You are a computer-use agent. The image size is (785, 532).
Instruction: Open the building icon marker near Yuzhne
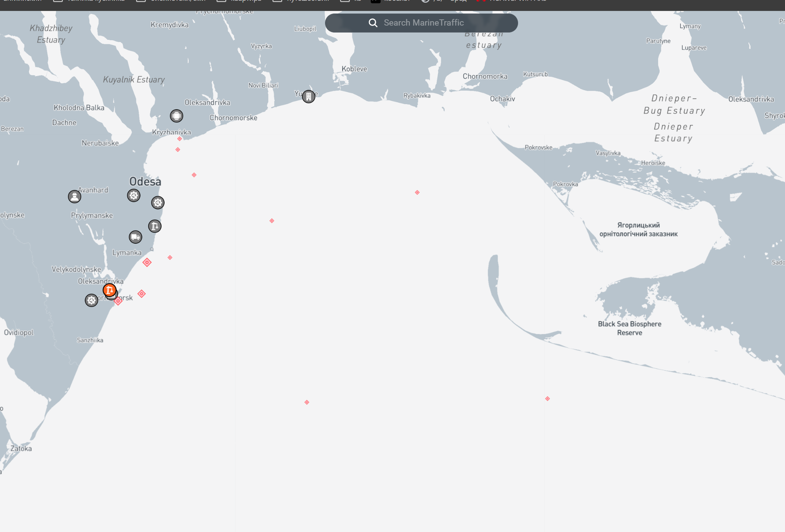tap(309, 96)
